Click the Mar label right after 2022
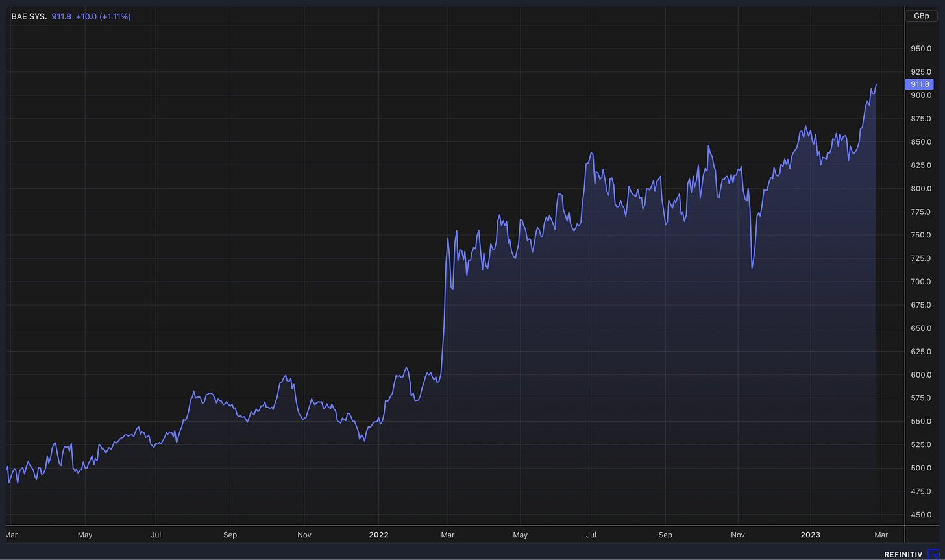 (448, 535)
